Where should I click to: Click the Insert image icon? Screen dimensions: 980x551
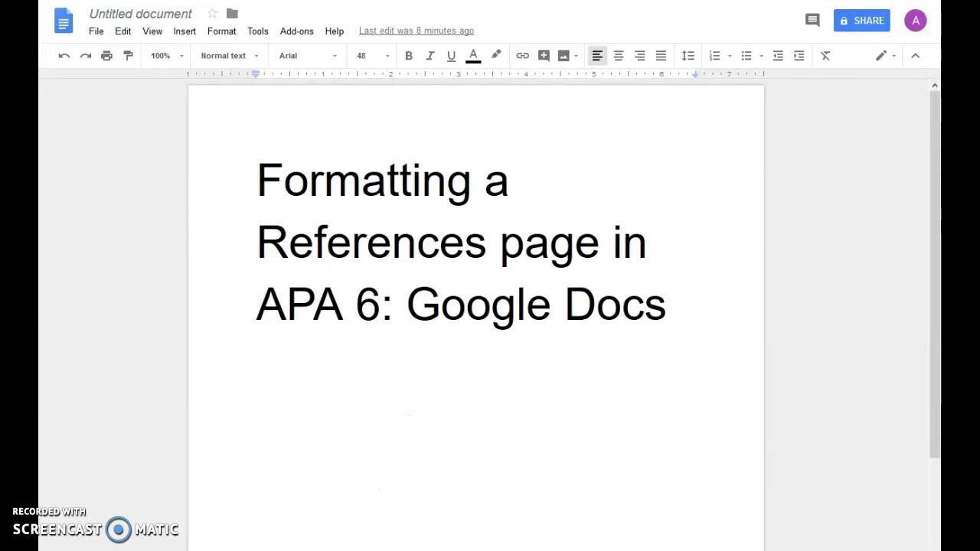[563, 56]
